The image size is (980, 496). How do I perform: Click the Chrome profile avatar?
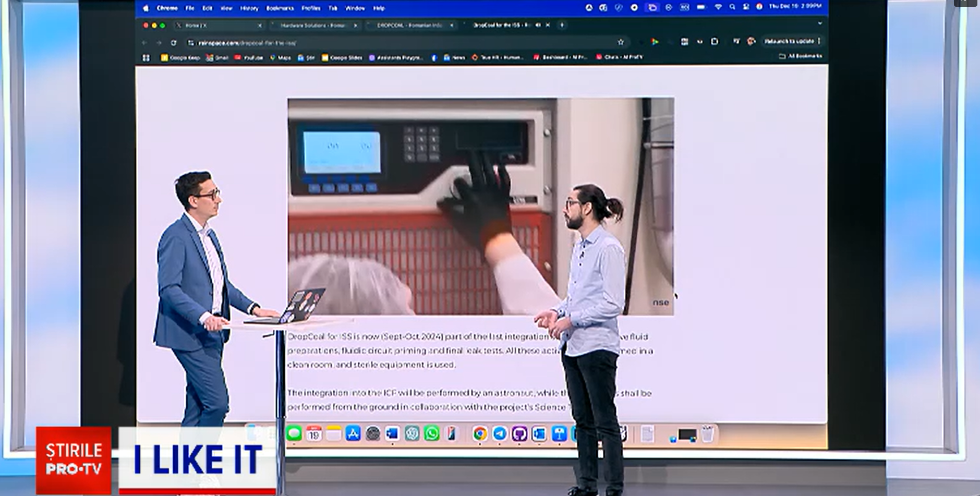[750, 42]
